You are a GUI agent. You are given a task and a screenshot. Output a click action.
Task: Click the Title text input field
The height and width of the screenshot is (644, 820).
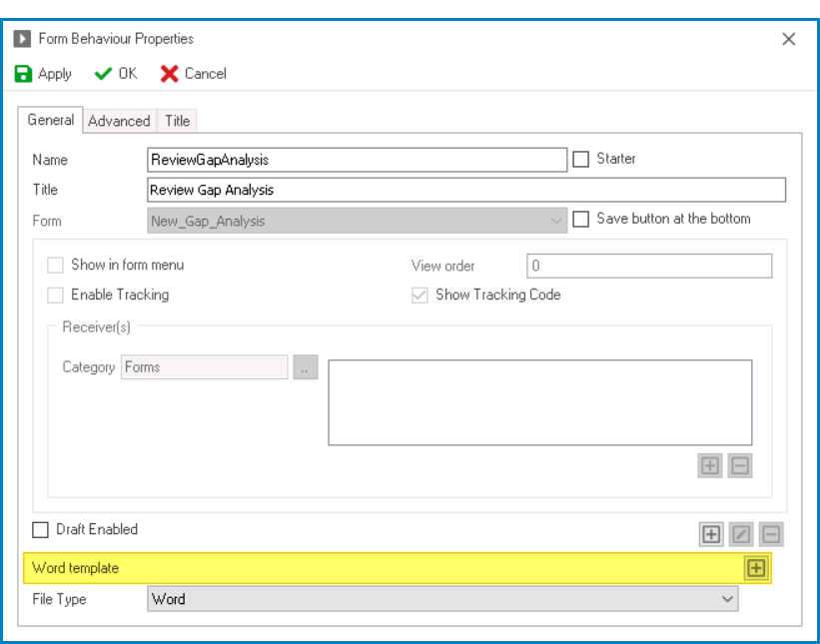(465, 190)
